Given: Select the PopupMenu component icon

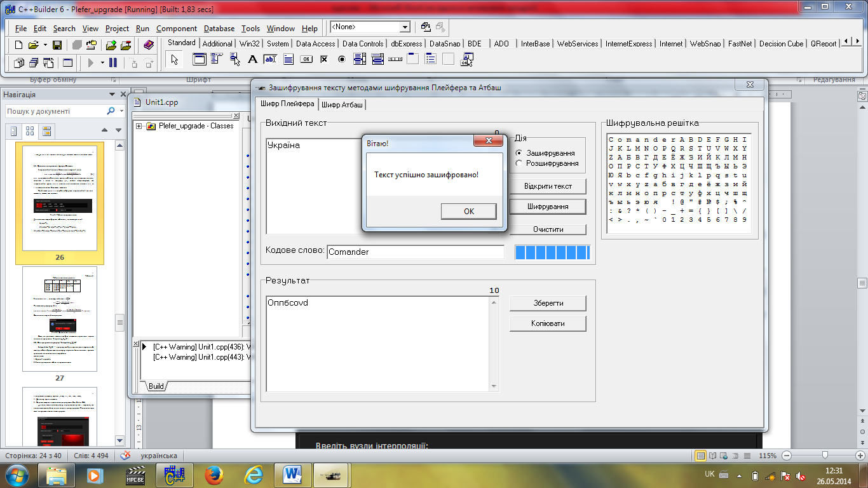Looking at the screenshot, I should pyautogui.click(x=235, y=59).
